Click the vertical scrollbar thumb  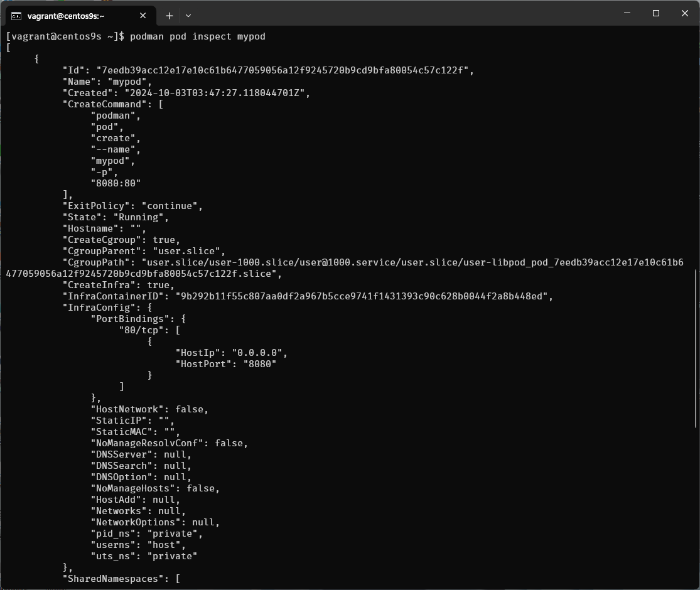694,348
